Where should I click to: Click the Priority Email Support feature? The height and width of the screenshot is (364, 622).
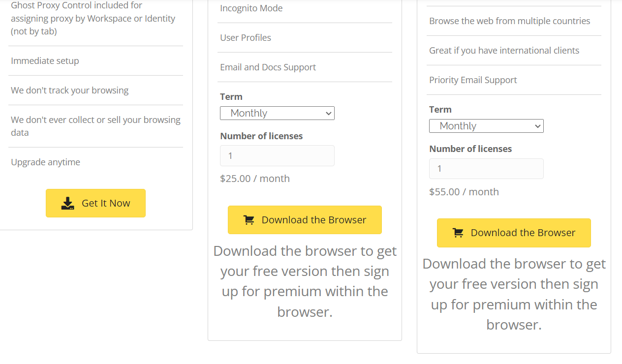(473, 80)
